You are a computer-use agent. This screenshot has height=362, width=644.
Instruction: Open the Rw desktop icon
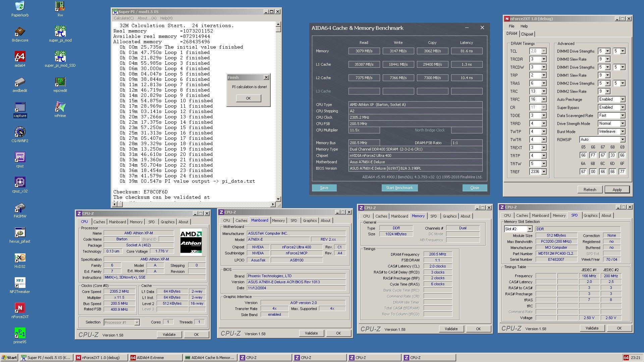pos(60,9)
